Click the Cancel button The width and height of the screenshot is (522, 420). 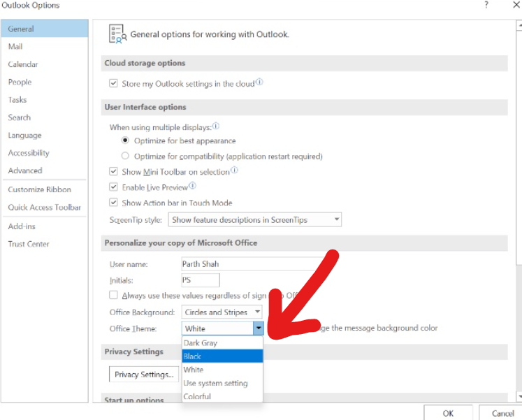502,413
